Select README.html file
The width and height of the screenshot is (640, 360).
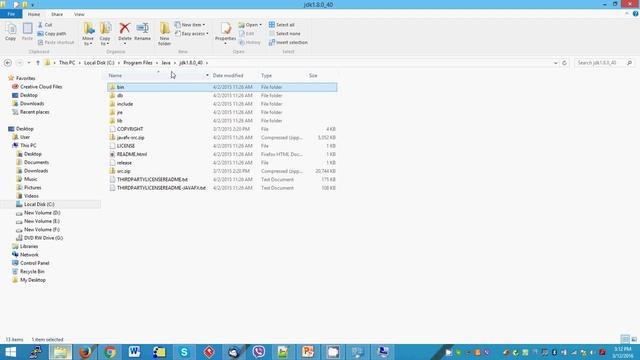point(222,154)
